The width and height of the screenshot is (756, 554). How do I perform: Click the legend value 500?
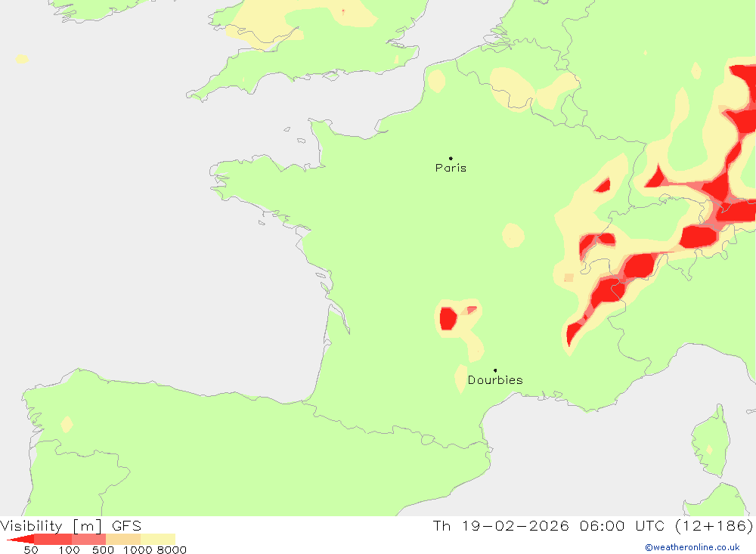[103, 550]
